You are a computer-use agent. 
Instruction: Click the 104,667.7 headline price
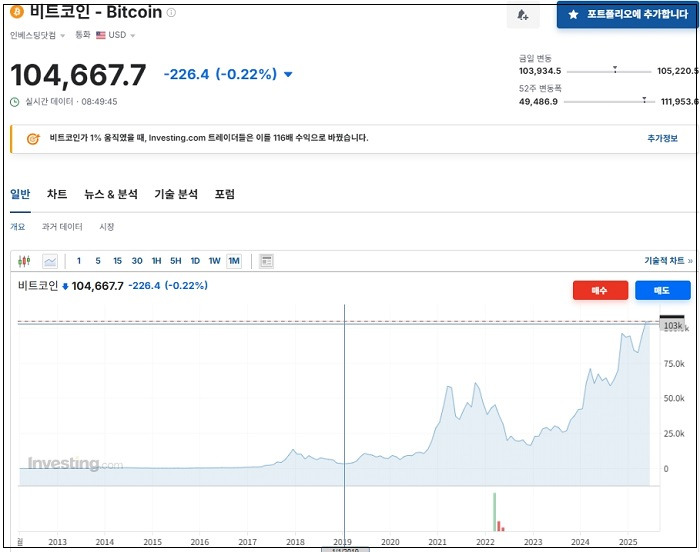coord(79,75)
